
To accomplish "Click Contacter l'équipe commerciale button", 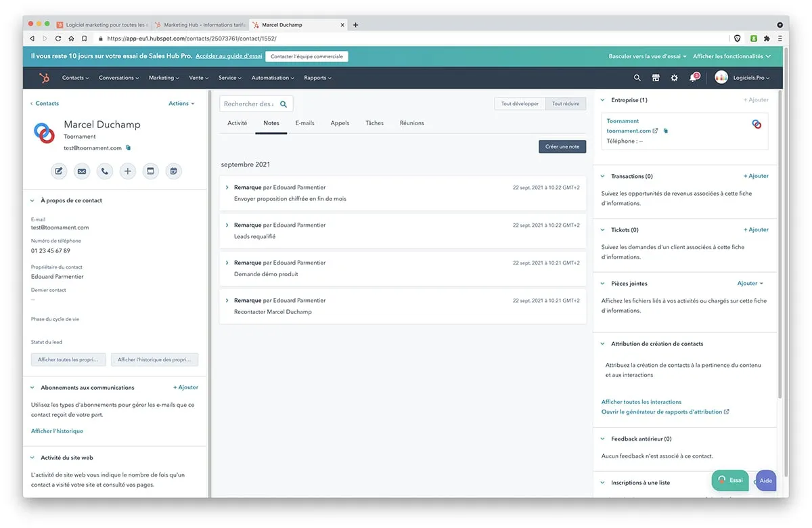I will point(307,56).
